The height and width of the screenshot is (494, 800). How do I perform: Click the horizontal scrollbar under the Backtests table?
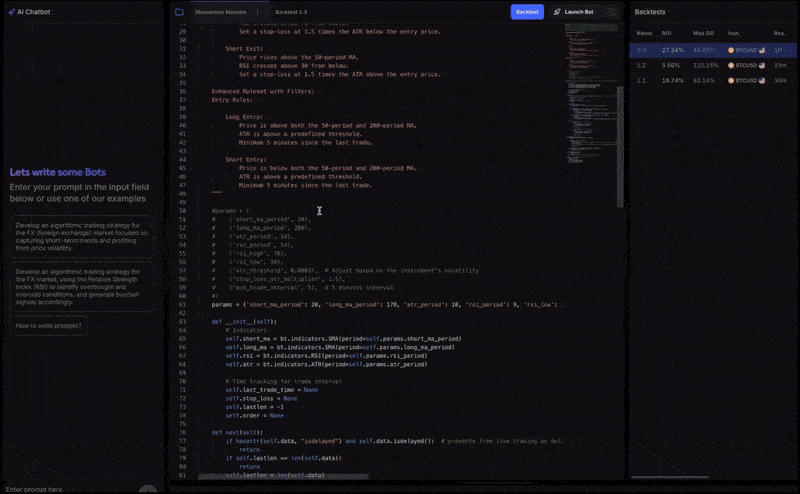tap(670, 478)
